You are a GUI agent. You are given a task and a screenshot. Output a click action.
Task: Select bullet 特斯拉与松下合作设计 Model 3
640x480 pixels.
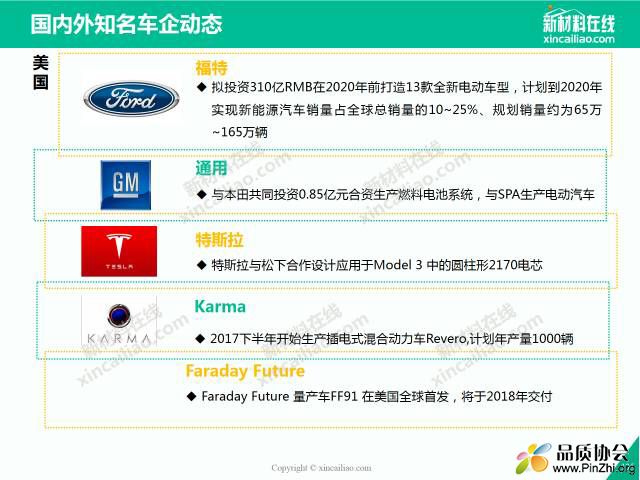click(x=377, y=265)
